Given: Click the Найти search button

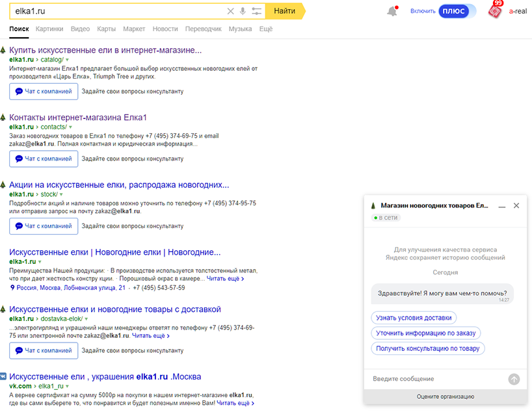Looking at the screenshot, I should (x=284, y=11).
